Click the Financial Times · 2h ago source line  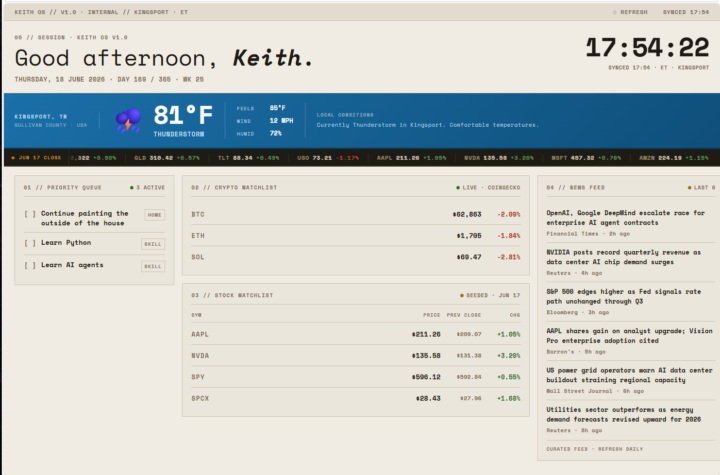point(588,234)
